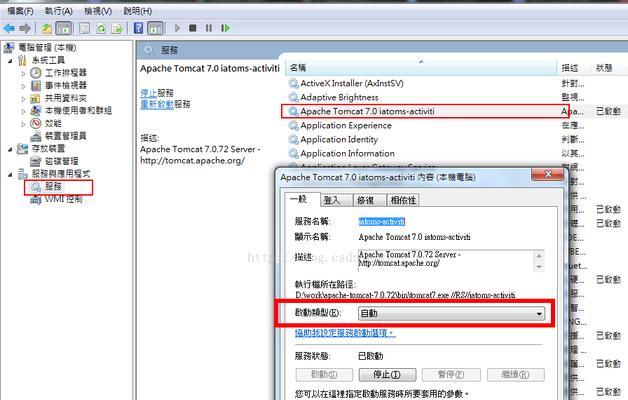Viewport: 628px width, 400px height.
Task: Select 共用資料夾 in the tree
Action: pyautogui.click(x=66, y=98)
